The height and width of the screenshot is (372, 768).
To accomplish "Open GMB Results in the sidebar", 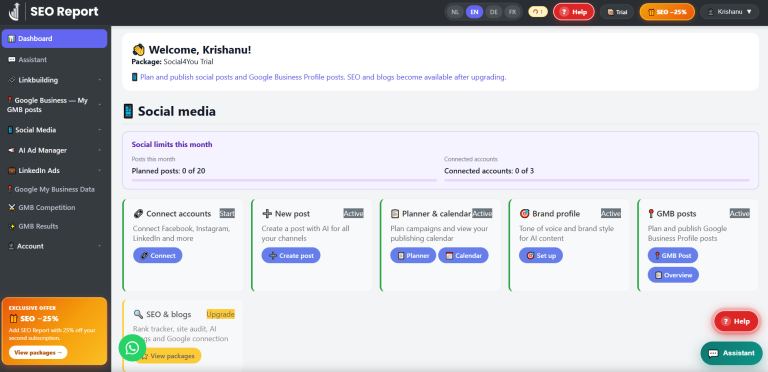I will (x=54, y=227).
